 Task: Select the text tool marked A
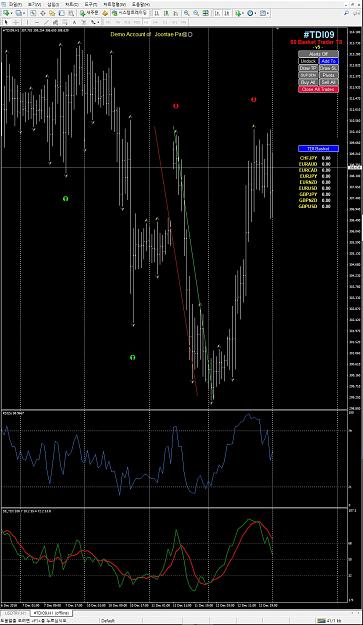[x=74, y=22]
